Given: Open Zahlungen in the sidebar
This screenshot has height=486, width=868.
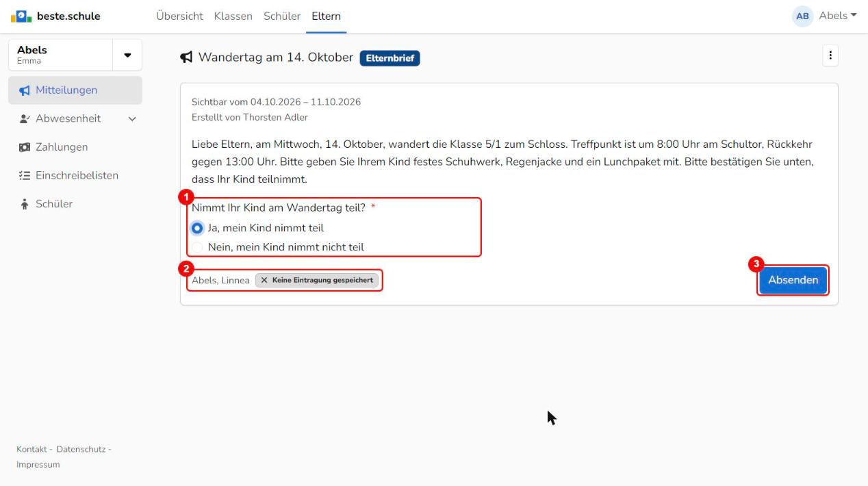Looking at the screenshot, I should coord(75,147).
